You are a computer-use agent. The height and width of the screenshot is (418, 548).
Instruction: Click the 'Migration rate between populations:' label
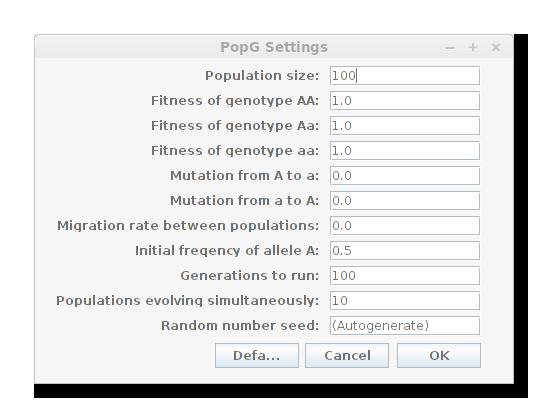pyautogui.click(x=188, y=226)
